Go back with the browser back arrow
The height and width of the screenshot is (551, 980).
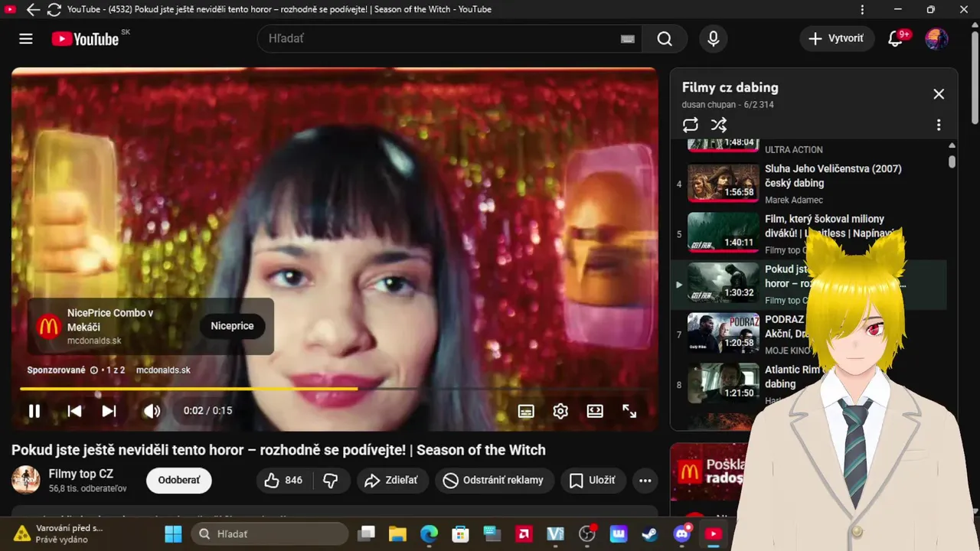click(x=33, y=10)
